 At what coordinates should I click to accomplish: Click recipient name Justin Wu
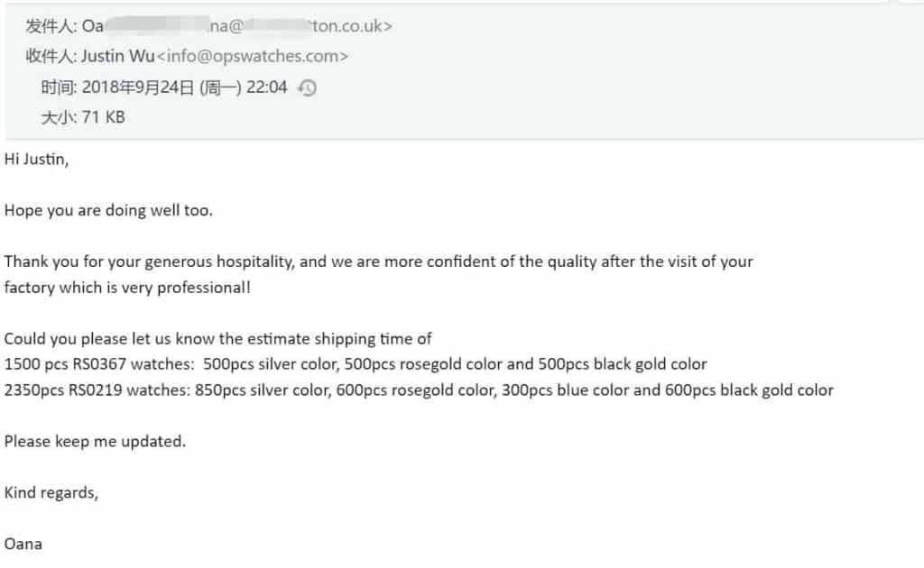pos(118,57)
